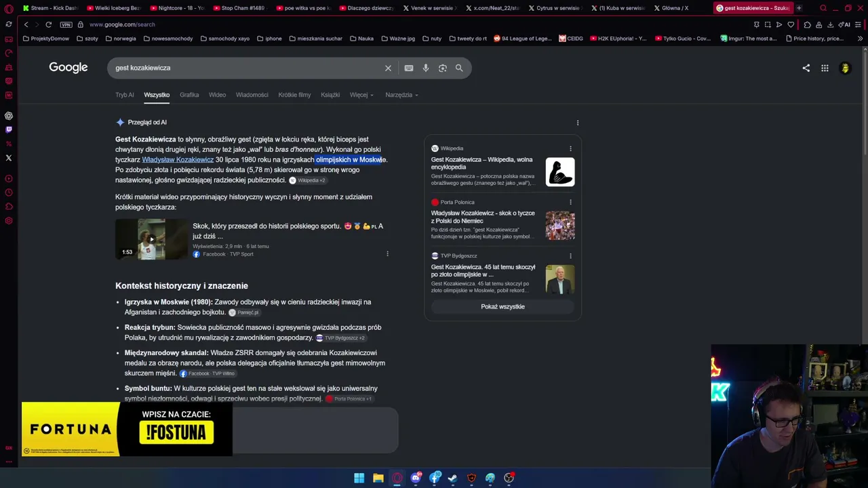Open the Facebook TVP Wilno source chip

[208, 373]
